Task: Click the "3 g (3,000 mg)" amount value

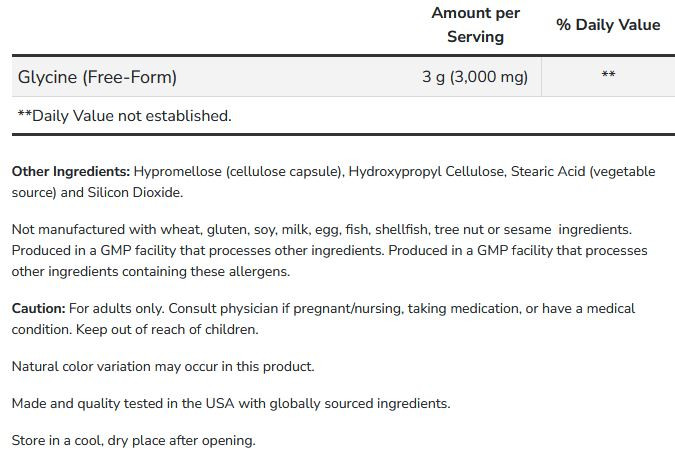Action: tap(475, 76)
